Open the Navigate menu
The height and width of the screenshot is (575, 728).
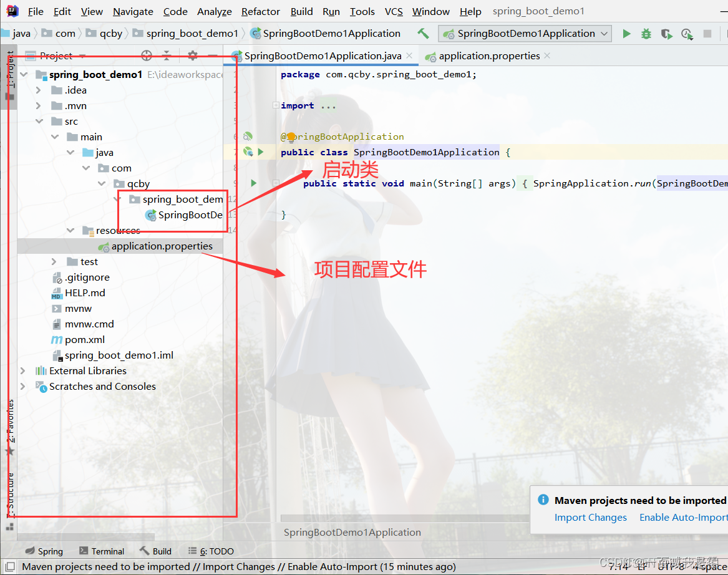(133, 11)
